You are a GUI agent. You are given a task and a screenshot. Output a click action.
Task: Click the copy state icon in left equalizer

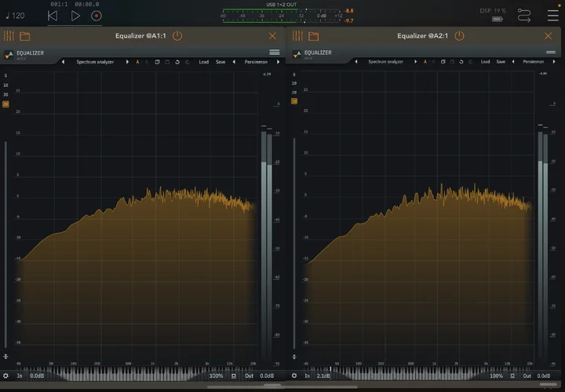click(157, 62)
